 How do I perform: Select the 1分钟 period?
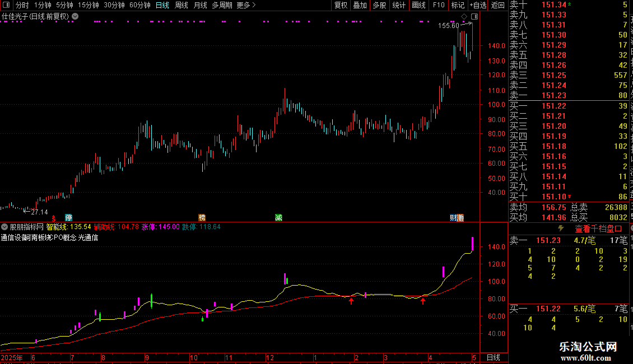coord(43,5)
